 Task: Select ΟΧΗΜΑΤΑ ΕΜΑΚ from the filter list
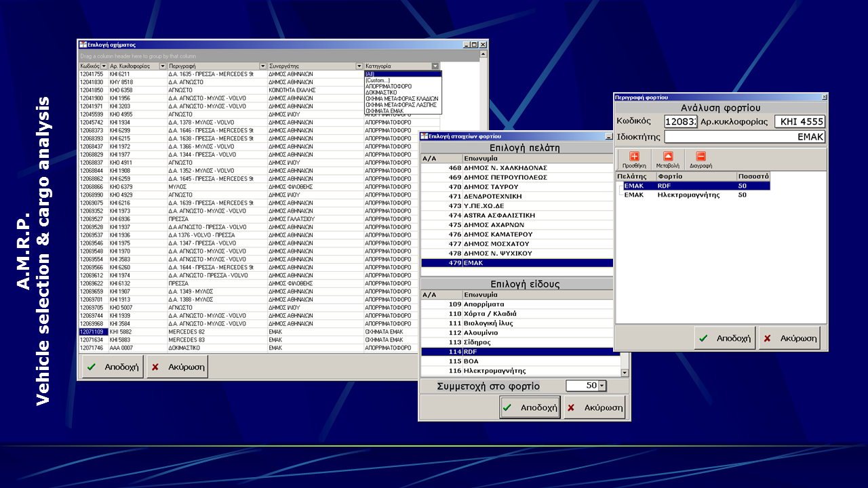click(384, 110)
